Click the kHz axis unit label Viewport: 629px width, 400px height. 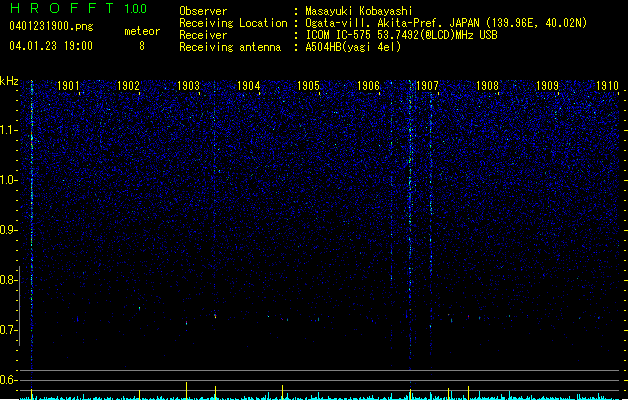9,81
